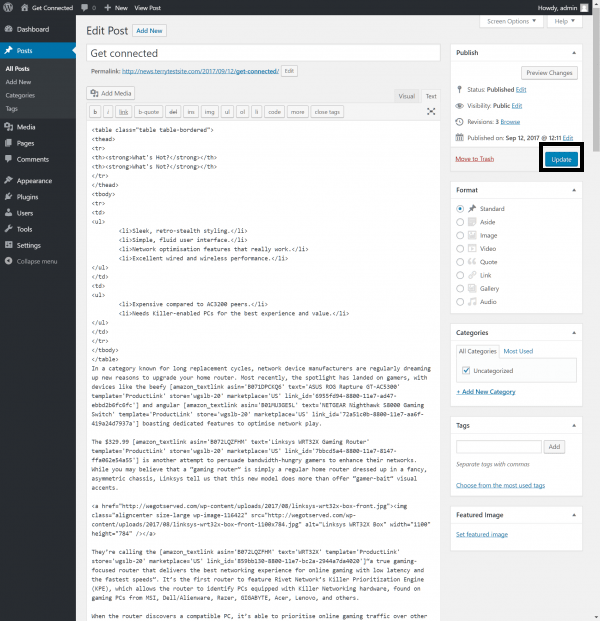This screenshot has width=600, height=621.
Task: Select the Standard post format
Action: coord(460,208)
